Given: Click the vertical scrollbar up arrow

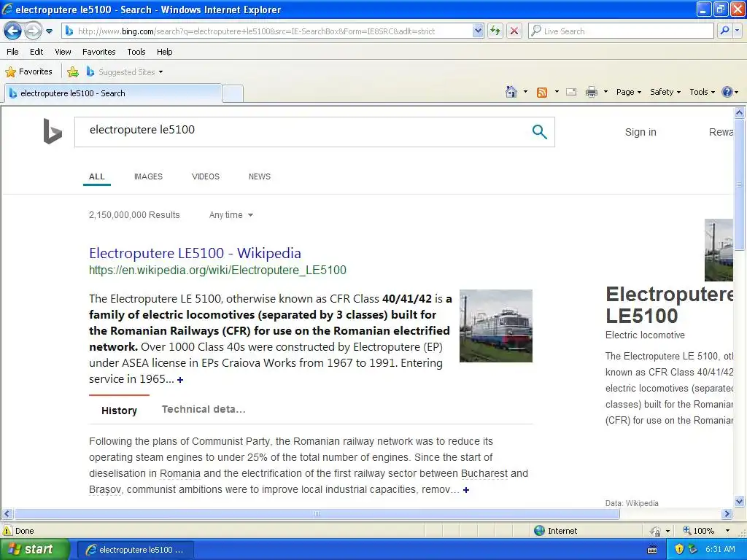Looking at the screenshot, I should (x=740, y=113).
